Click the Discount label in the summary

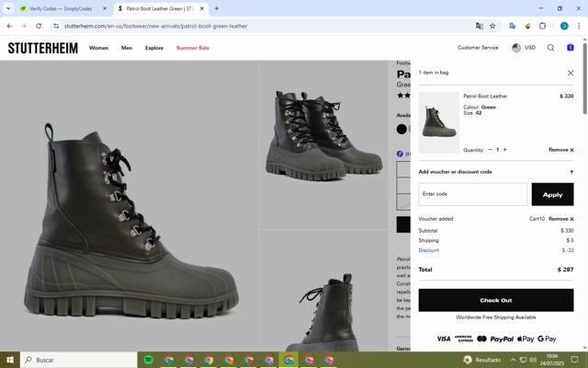429,250
